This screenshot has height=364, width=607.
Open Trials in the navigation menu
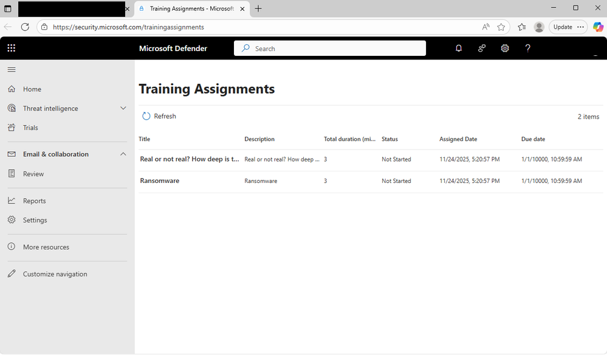coord(30,128)
